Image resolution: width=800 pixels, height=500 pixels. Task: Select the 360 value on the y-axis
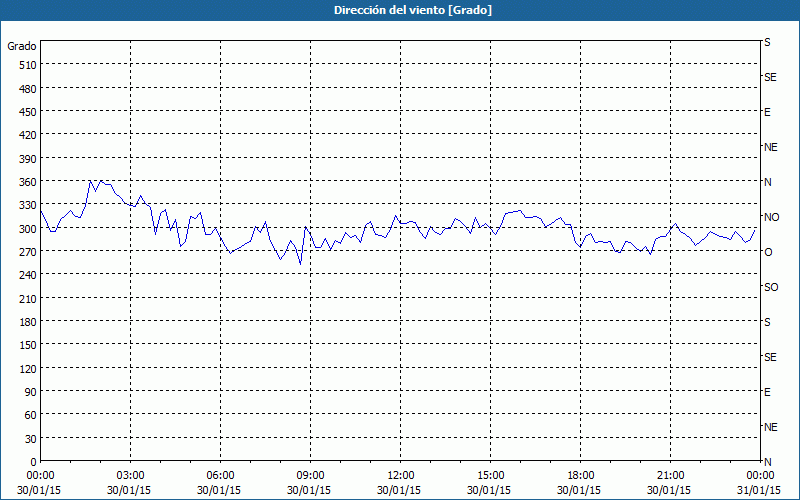25,181
